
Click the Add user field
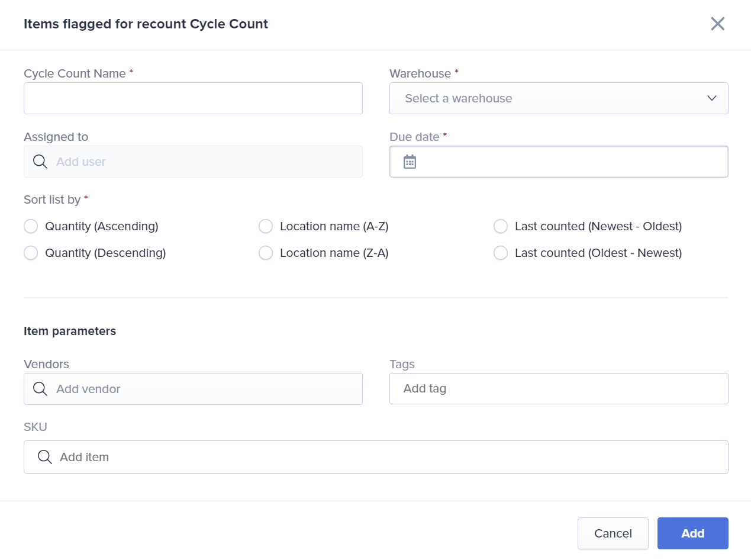click(193, 162)
